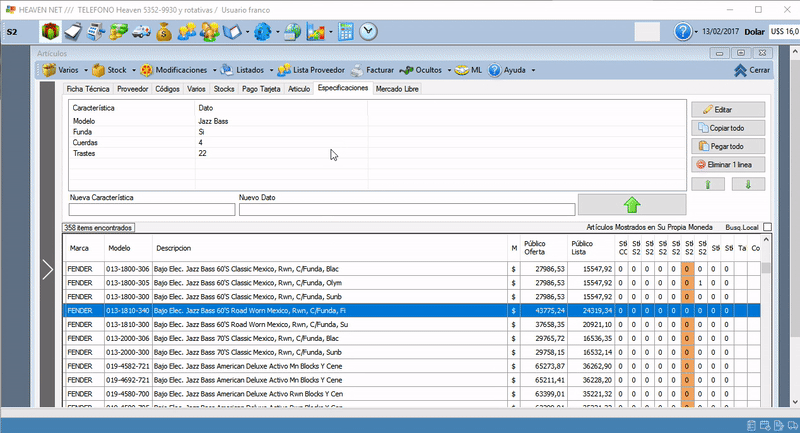Switch to the Proveedor tab
This screenshot has height=433, width=800.
click(133, 89)
